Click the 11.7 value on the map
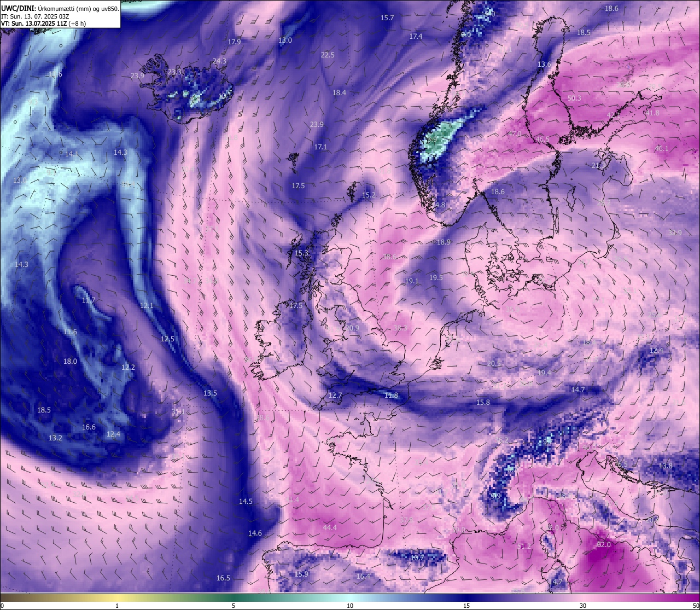This screenshot has width=700, height=610. click(x=89, y=301)
